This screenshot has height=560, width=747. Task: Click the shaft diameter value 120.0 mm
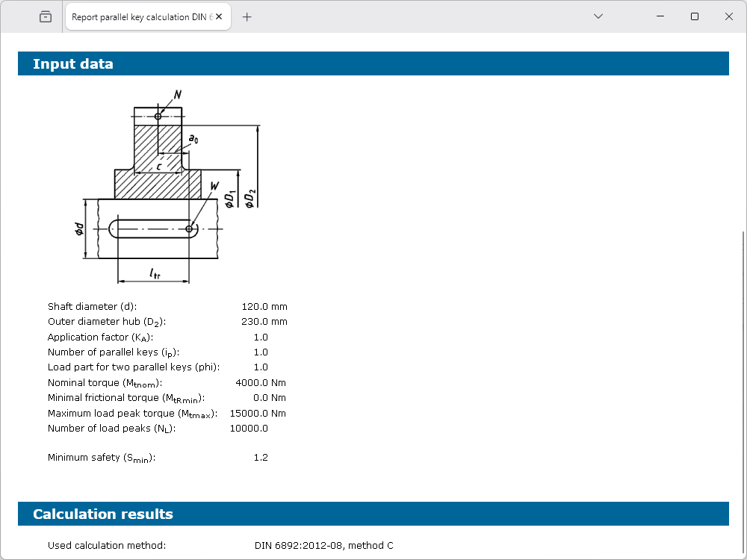coord(264,307)
